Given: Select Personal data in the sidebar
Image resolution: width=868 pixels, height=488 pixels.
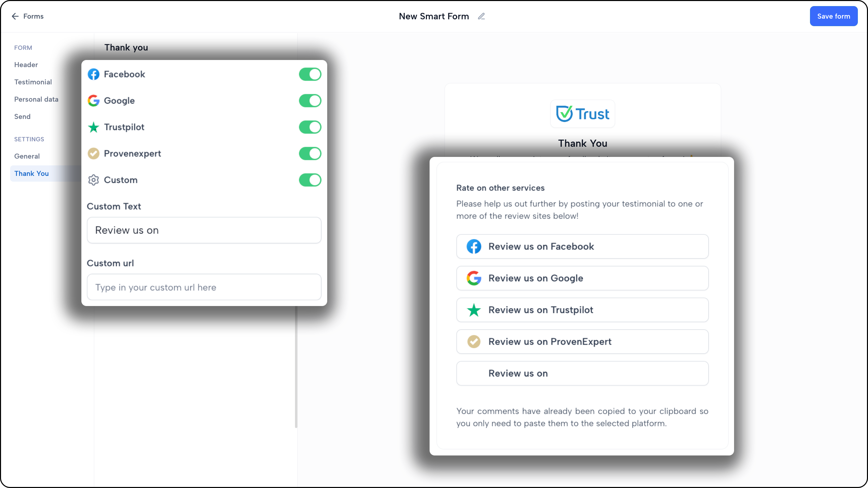Looking at the screenshot, I should coord(36,99).
